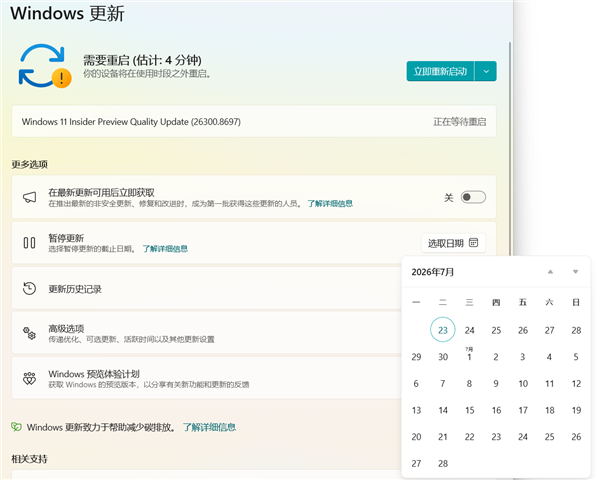Click the green leaf carbon emission icon
600x480 pixels.
16,427
